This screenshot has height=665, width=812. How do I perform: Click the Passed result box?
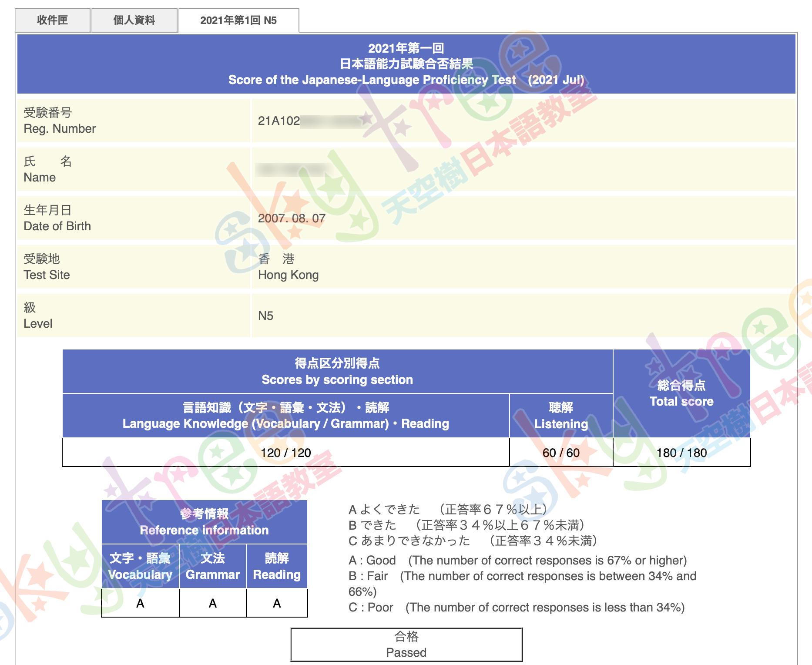click(x=406, y=645)
